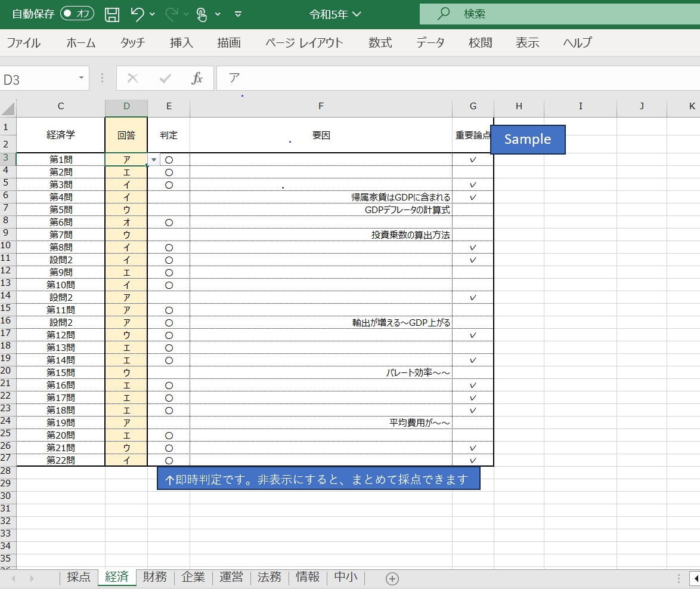Click the New Sheet plus icon
This screenshot has width=700, height=589.
392,579
